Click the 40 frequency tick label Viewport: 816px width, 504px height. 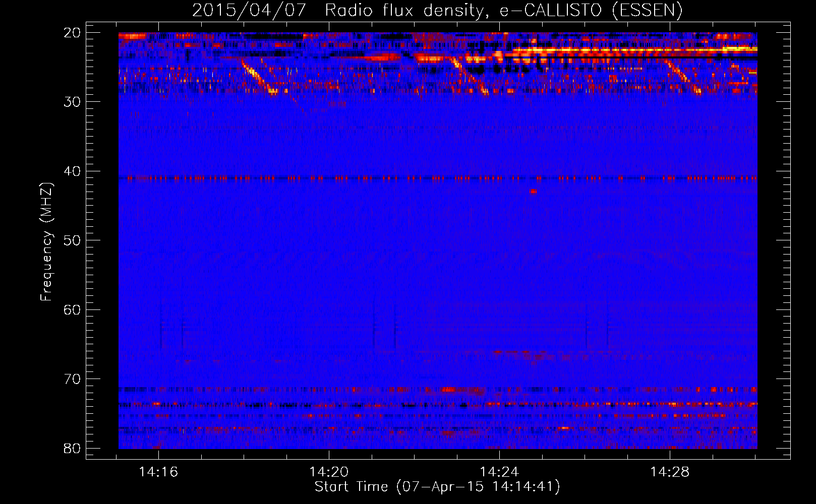[72, 171]
